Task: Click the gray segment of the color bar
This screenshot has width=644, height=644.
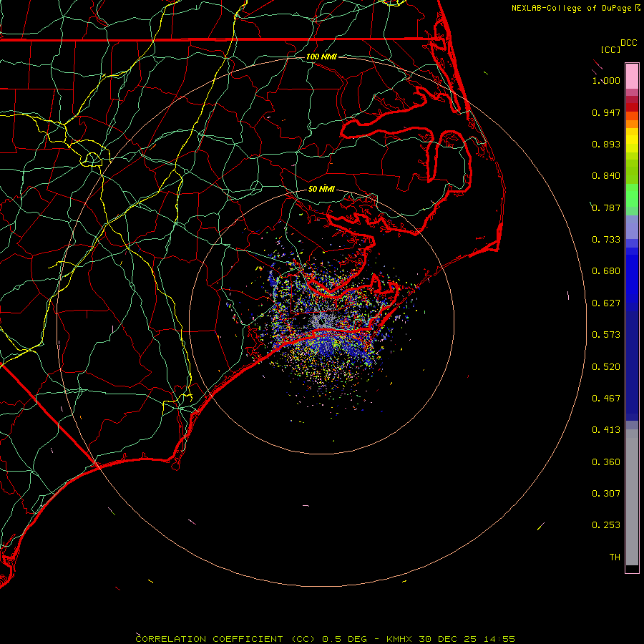Action: click(632, 501)
